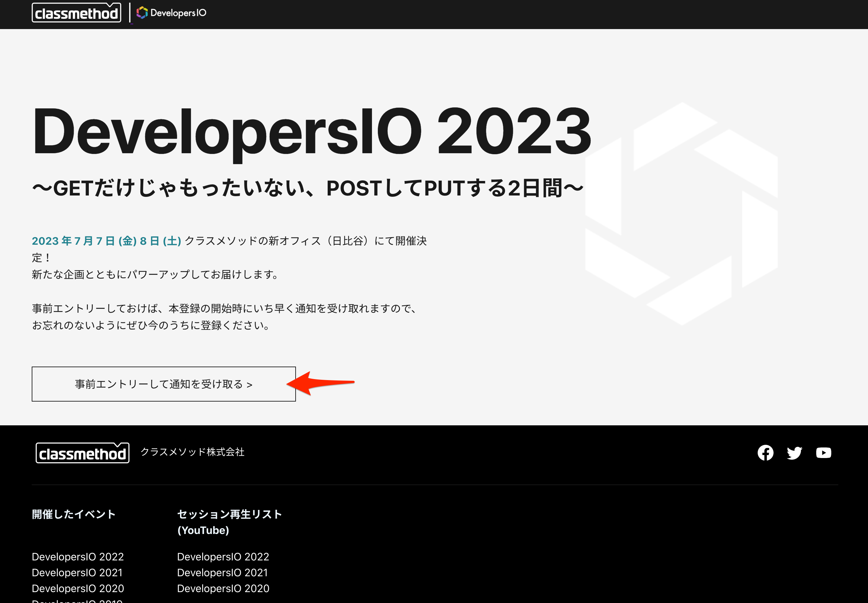
Task: Open DevelopersIO 2020 YouTube session playlist
Action: point(223,588)
